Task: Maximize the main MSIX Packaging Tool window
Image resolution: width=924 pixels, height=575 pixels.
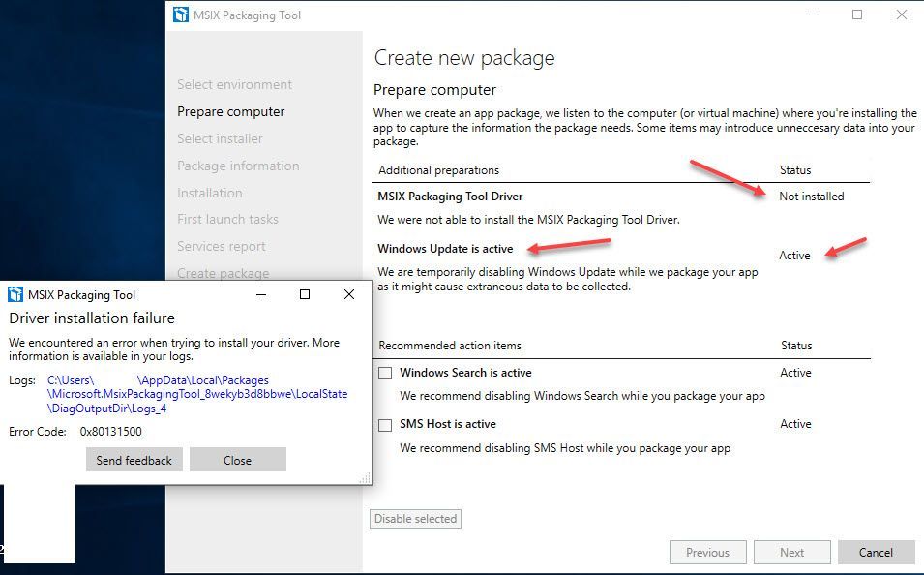Action: tap(857, 15)
